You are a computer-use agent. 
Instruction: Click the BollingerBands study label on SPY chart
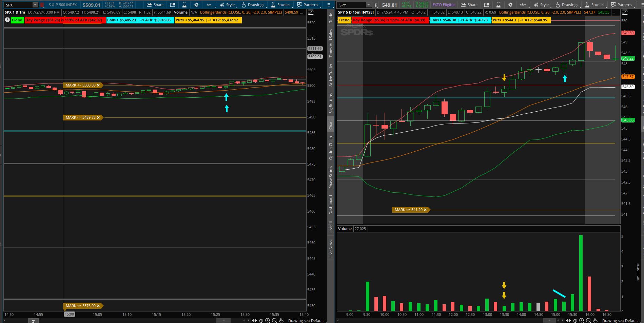540,12
